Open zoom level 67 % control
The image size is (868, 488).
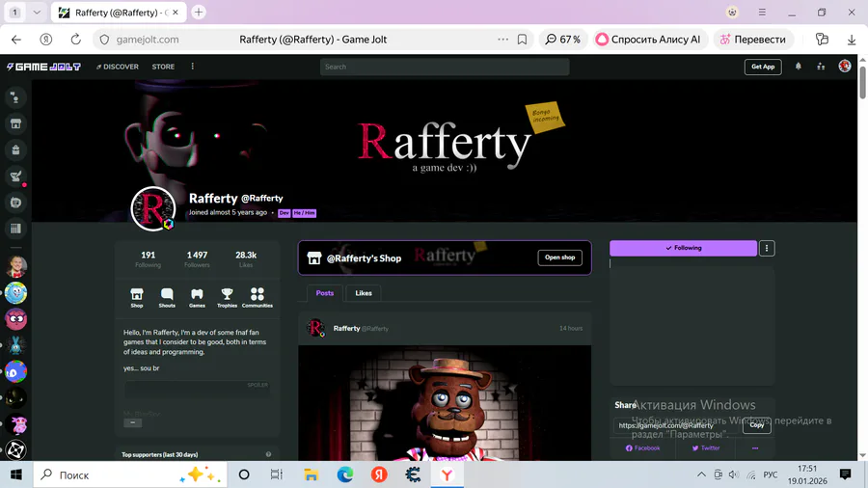pyautogui.click(x=563, y=40)
